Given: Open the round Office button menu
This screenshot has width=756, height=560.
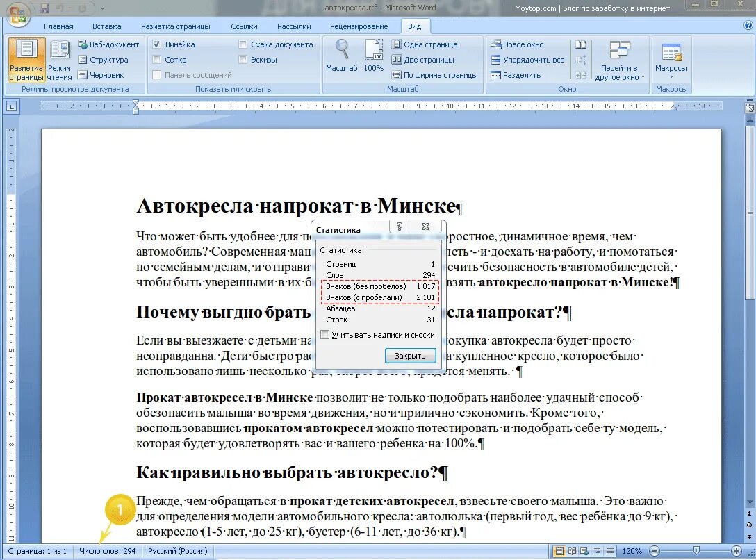Looking at the screenshot, I should [18, 15].
